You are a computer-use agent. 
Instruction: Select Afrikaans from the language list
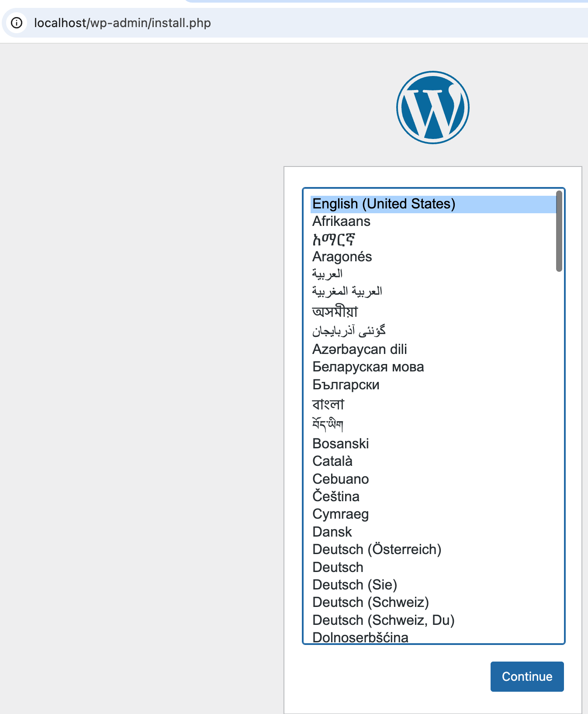[x=341, y=222]
